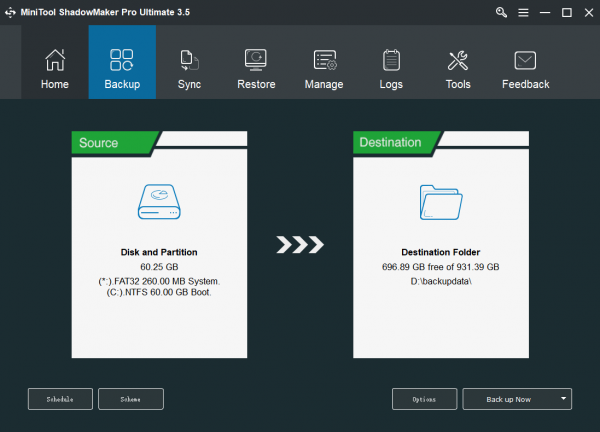Click the 'Disk and Partition' text
600x432 pixels.
159,252
